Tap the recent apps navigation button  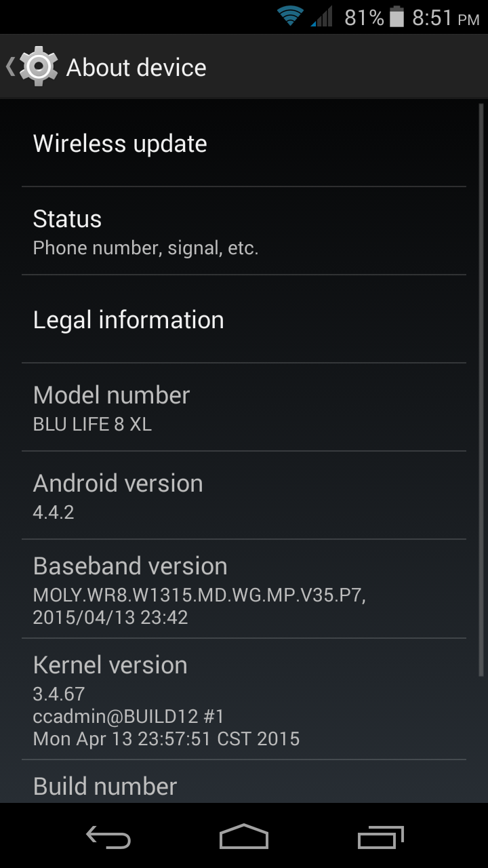click(x=380, y=837)
